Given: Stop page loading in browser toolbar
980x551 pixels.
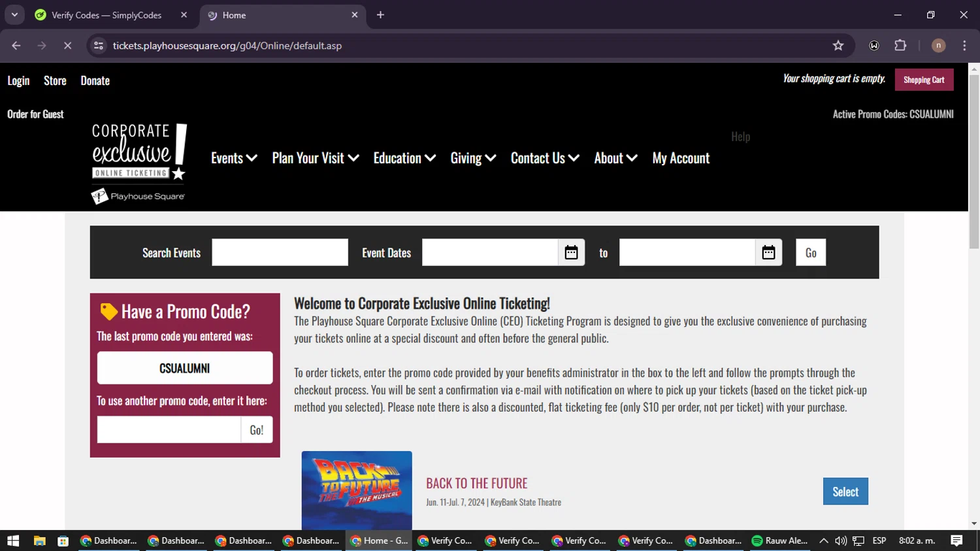Looking at the screenshot, I should pos(67,46).
